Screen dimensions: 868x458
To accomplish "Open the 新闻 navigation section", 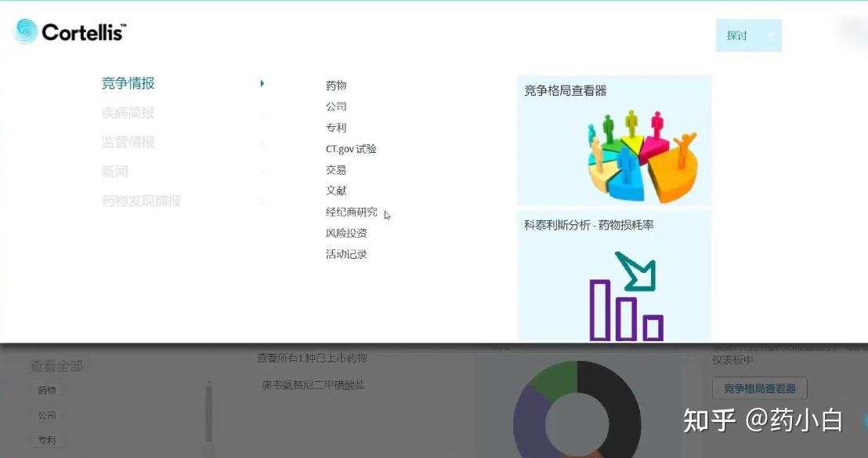I will pos(115,171).
